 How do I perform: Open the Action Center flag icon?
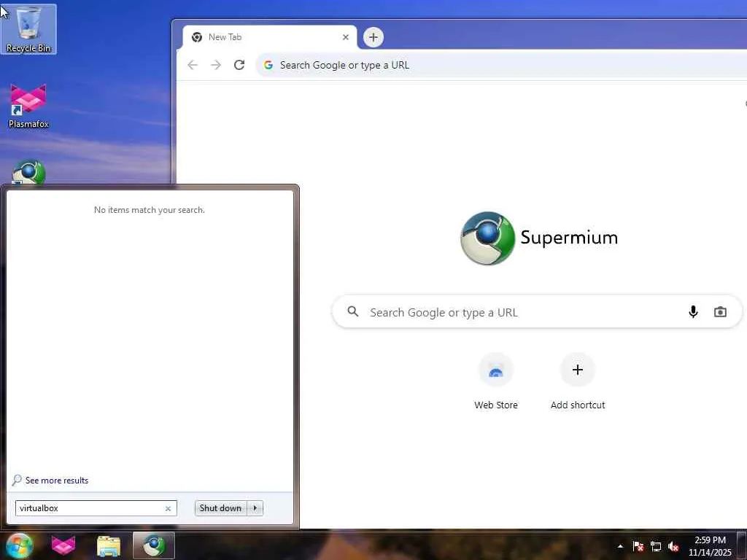click(638, 546)
